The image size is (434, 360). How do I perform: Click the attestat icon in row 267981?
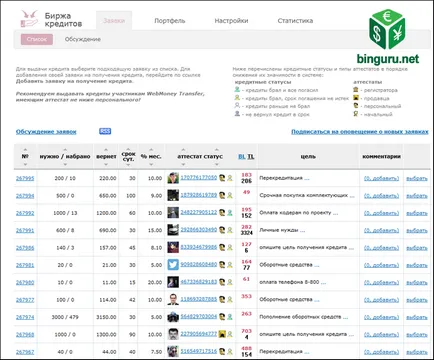pyautogui.click(x=222, y=265)
